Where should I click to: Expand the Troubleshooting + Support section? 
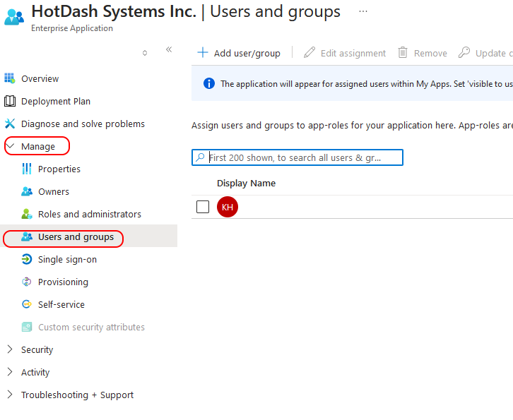tap(10, 395)
